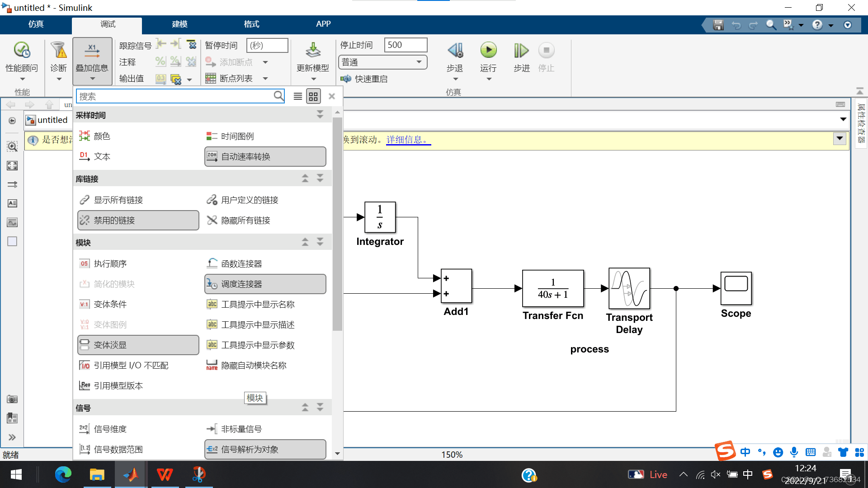This screenshot has height=488, width=868.
Task: Toggle the 禁用的链接 overlay option
Action: coord(138,221)
